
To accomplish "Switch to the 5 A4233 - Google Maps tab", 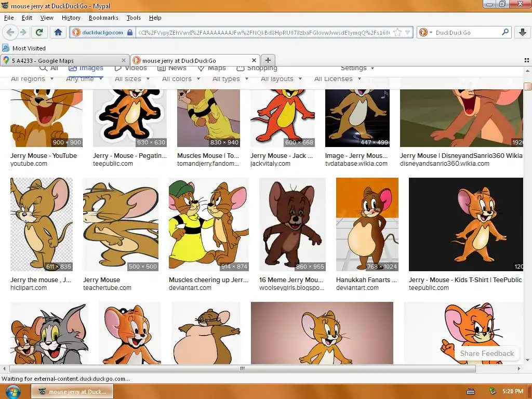I will (x=65, y=60).
